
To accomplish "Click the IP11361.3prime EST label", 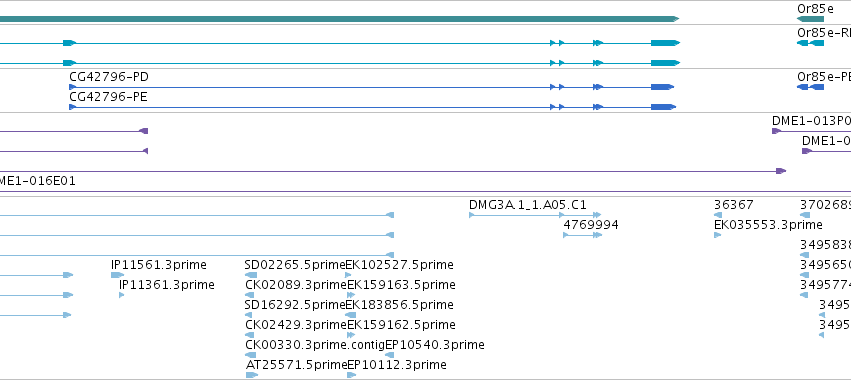I will pyautogui.click(x=167, y=285).
